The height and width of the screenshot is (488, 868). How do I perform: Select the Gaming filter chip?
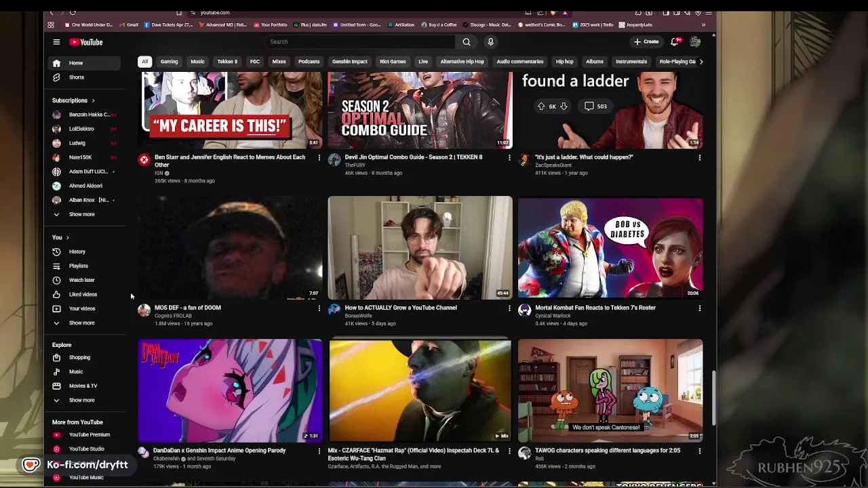coord(169,62)
